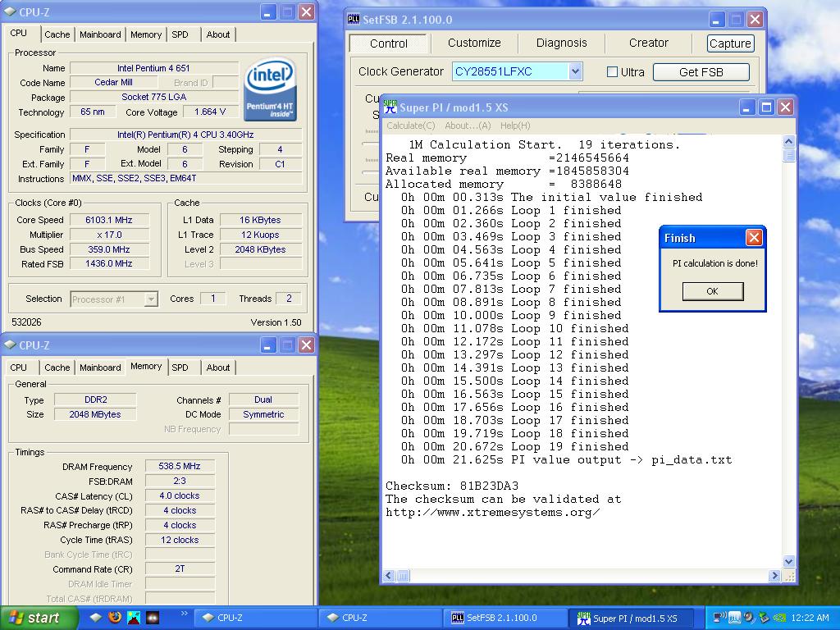Open SPD tab in top CPU-Z window
The width and height of the screenshot is (840, 630).
(180, 34)
